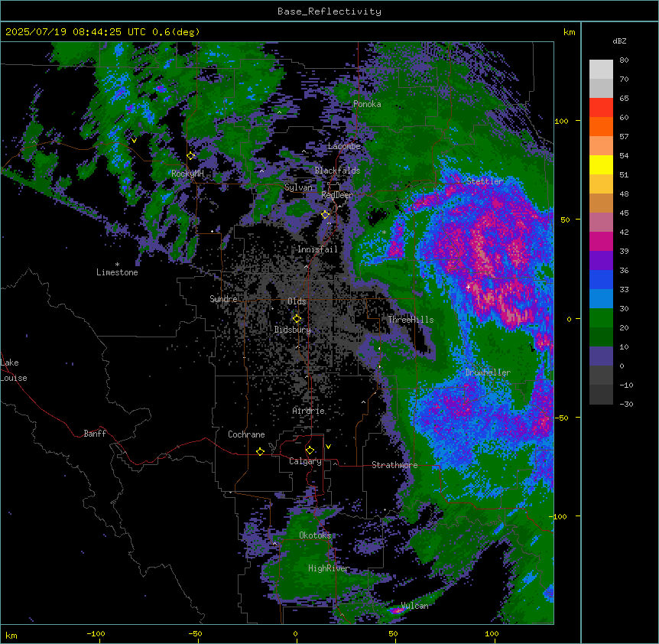Select the bright green swatch in dBZ legend
Viewport: 659px width, 644px height.
click(601, 318)
